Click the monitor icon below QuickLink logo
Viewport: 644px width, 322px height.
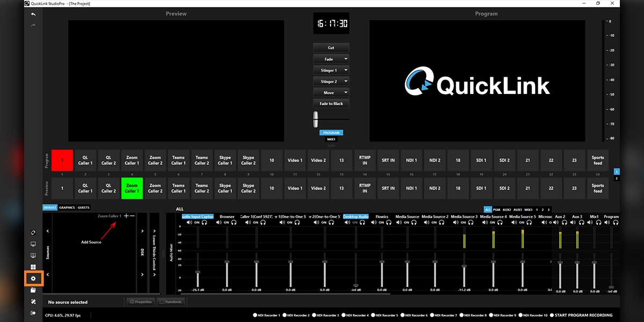(33, 244)
